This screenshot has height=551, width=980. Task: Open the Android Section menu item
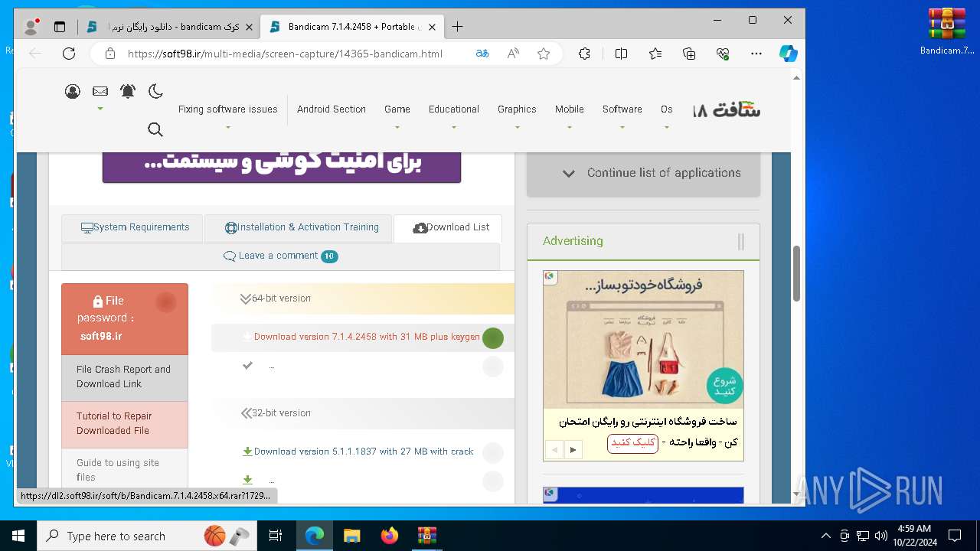(332, 109)
